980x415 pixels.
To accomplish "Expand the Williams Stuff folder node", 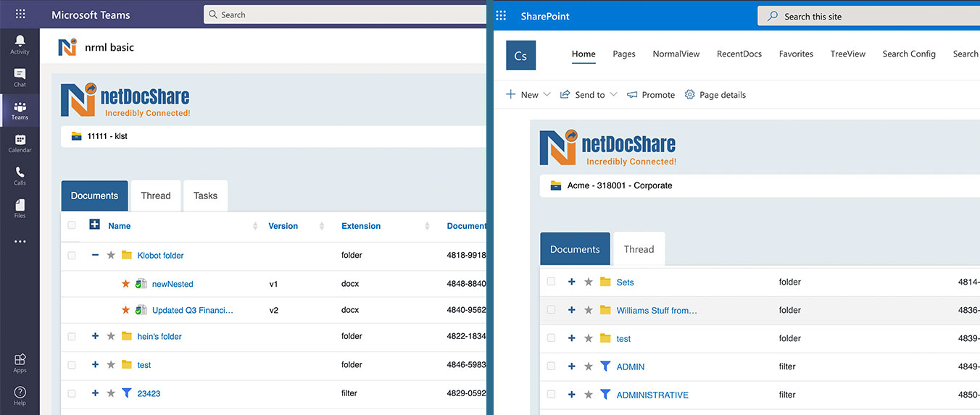I will point(572,310).
